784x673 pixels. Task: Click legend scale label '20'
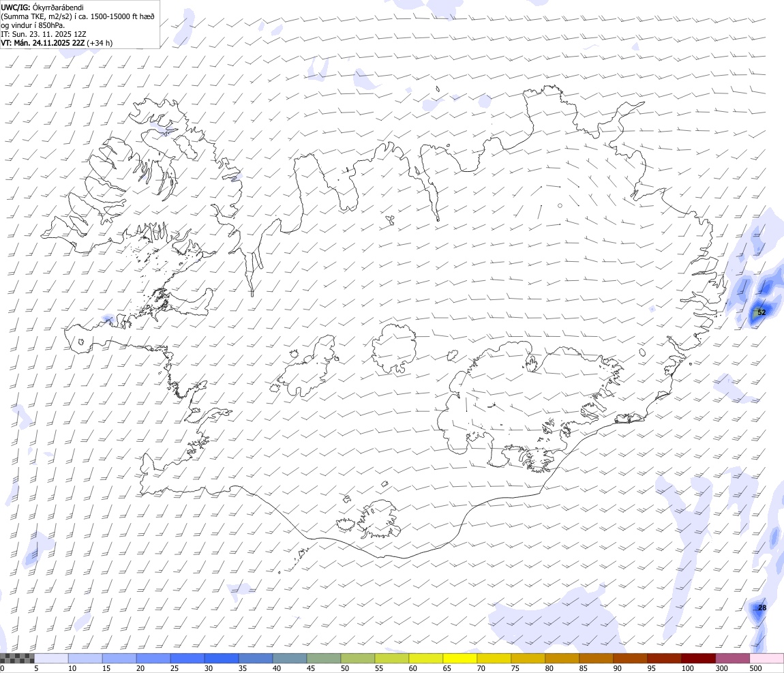click(140, 668)
